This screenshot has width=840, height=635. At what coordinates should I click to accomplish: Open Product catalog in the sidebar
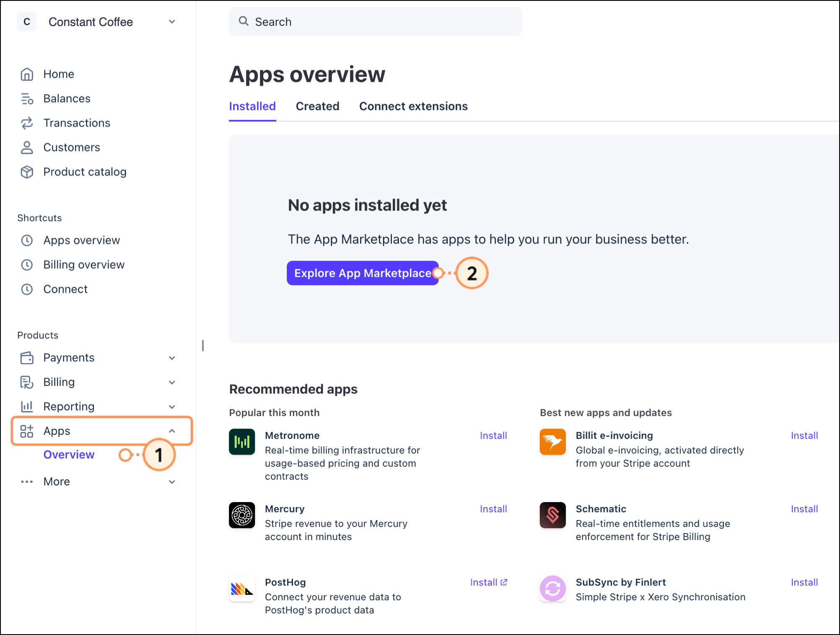pos(85,172)
